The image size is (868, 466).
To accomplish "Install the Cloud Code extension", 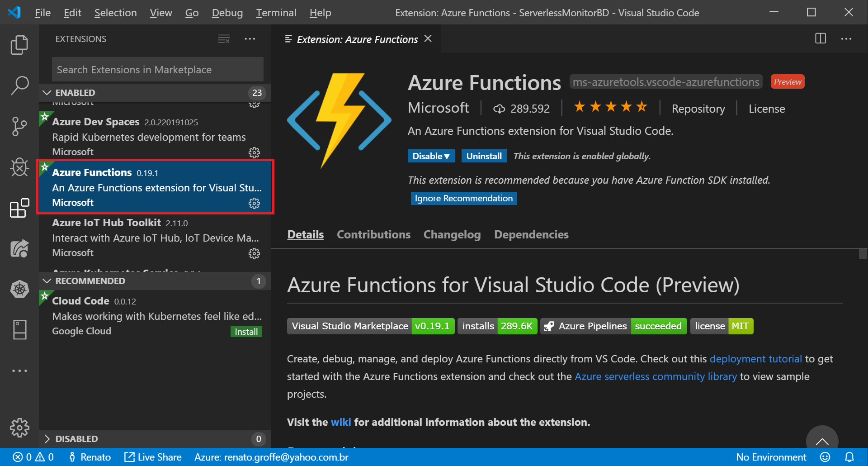I will pyautogui.click(x=245, y=331).
